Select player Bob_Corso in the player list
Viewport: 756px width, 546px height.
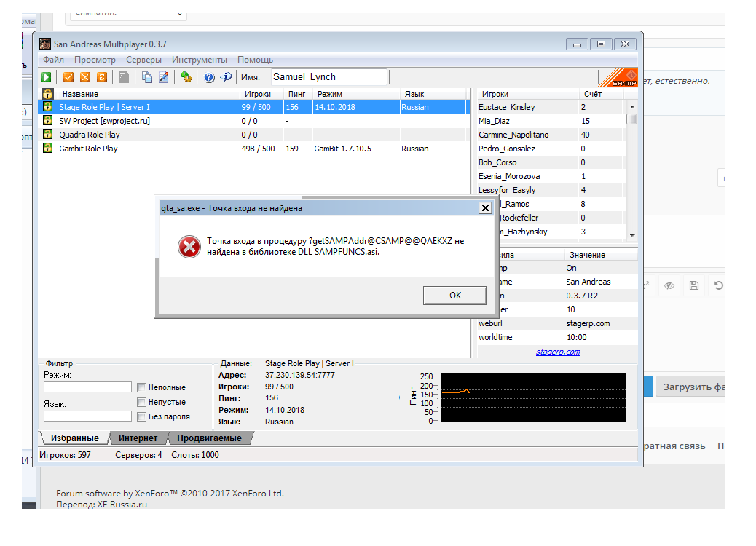click(x=551, y=162)
